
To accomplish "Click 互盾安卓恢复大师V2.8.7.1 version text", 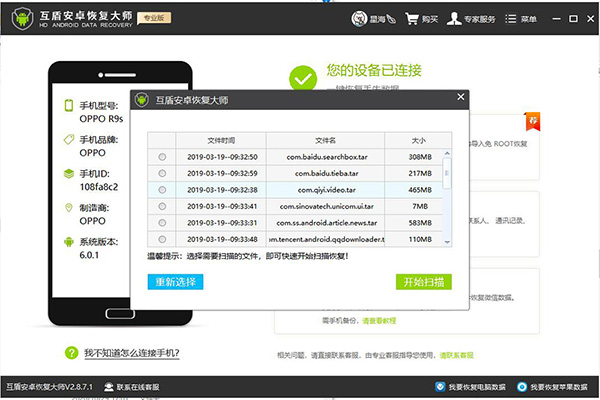I will (x=49, y=387).
